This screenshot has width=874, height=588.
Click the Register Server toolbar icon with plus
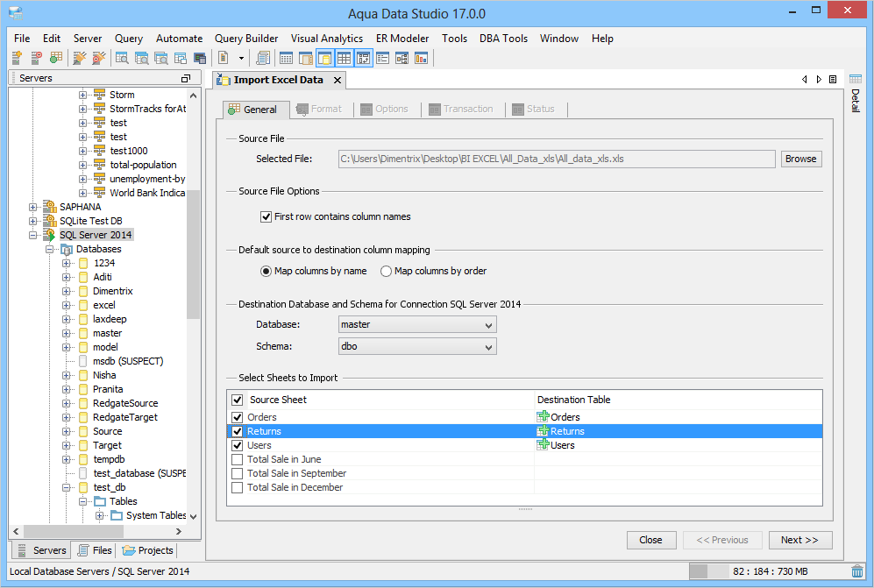(17, 58)
